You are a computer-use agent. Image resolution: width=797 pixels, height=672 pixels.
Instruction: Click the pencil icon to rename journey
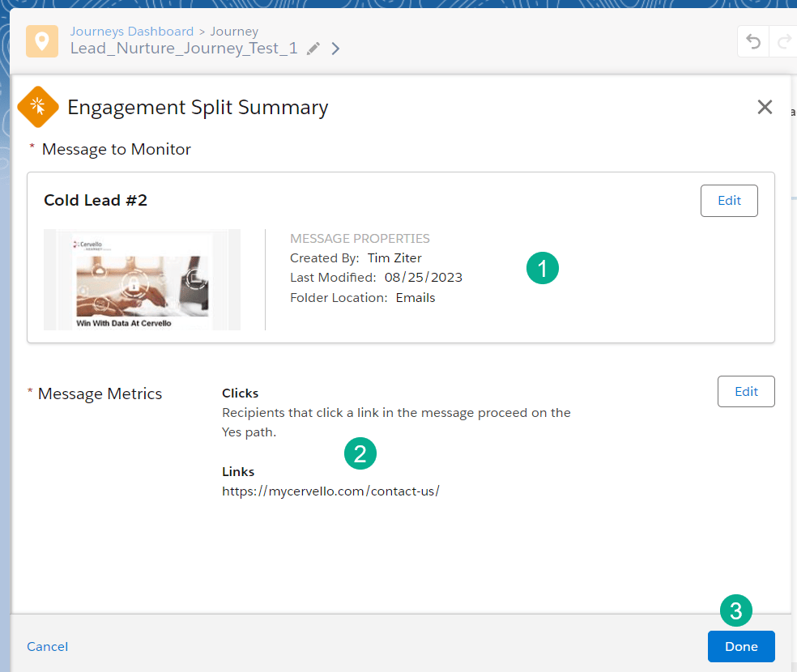click(x=313, y=49)
